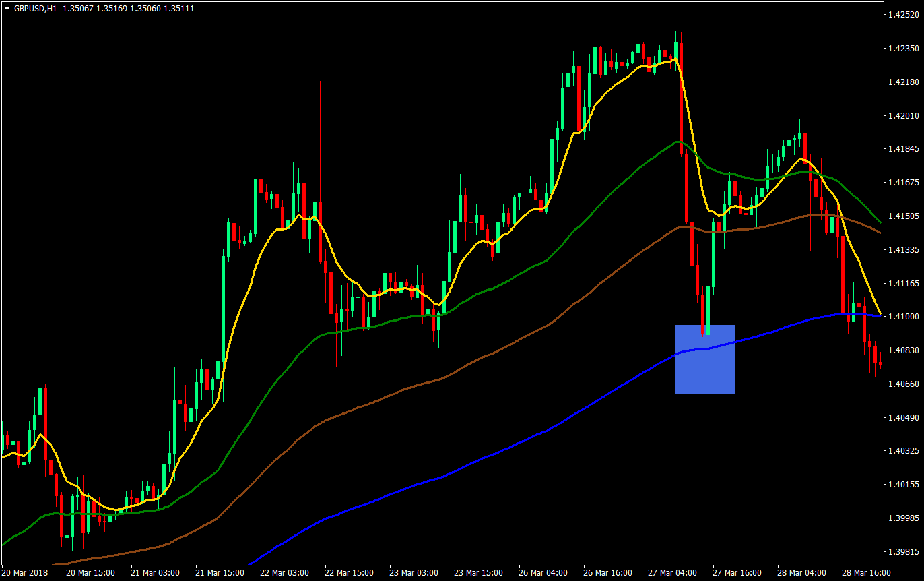Image resolution: width=924 pixels, height=581 pixels.
Task: Click the 1.42010 price axis label
Action: click(x=904, y=115)
